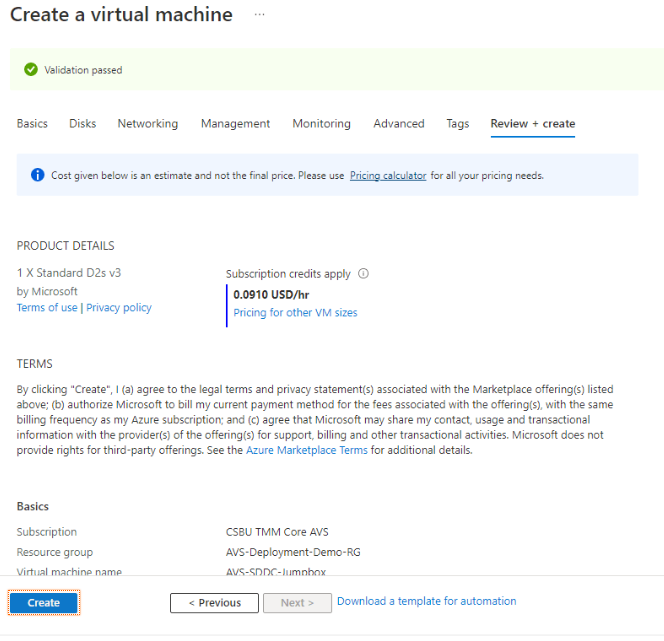Download a template for automation
Image resolution: width=664 pixels, height=641 pixels.
pyautogui.click(x=426, y=601)
